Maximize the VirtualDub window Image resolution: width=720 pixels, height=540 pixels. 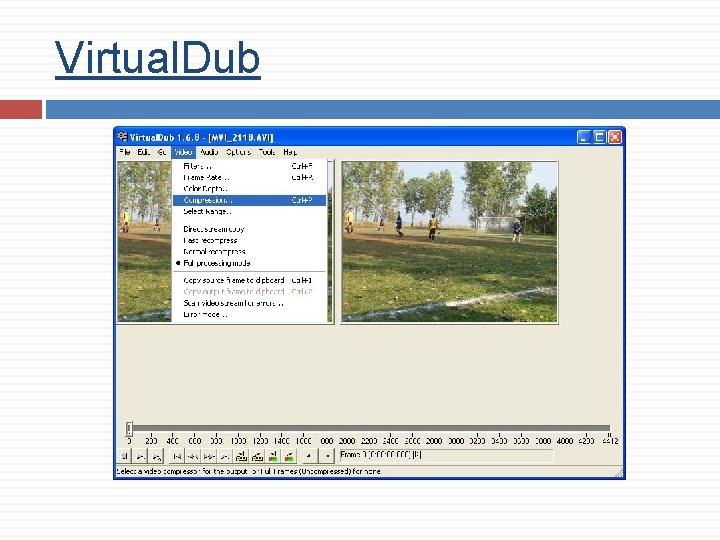click(x=599, y=137)
